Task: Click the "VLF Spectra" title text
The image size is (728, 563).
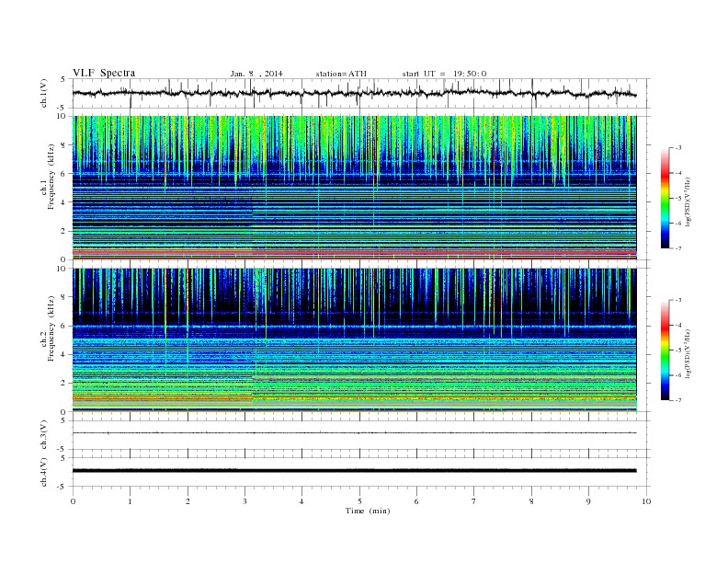Action: tap(104, 73)
